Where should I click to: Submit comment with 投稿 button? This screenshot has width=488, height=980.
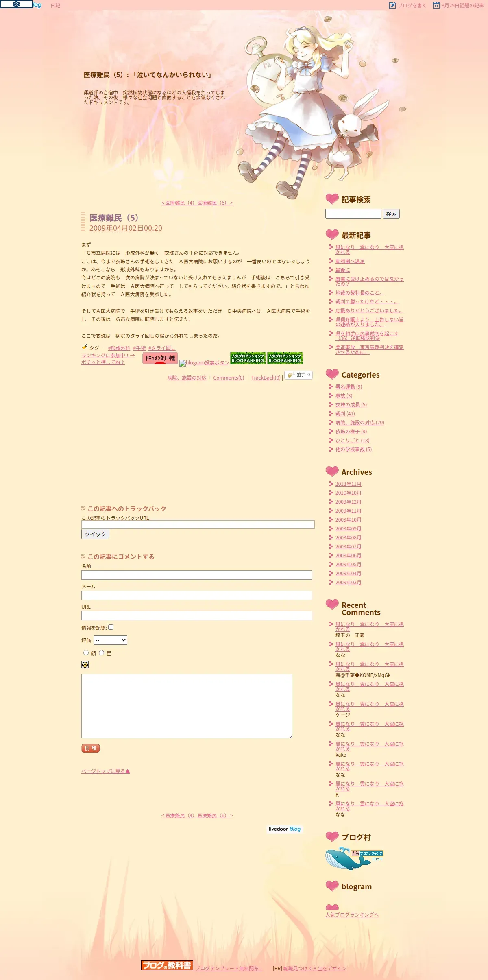point(91,748)
